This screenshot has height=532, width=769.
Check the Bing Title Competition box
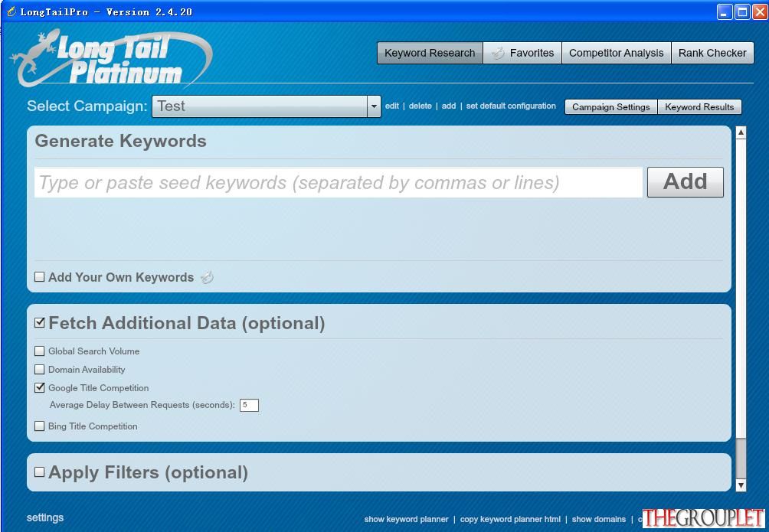[39, 426]
